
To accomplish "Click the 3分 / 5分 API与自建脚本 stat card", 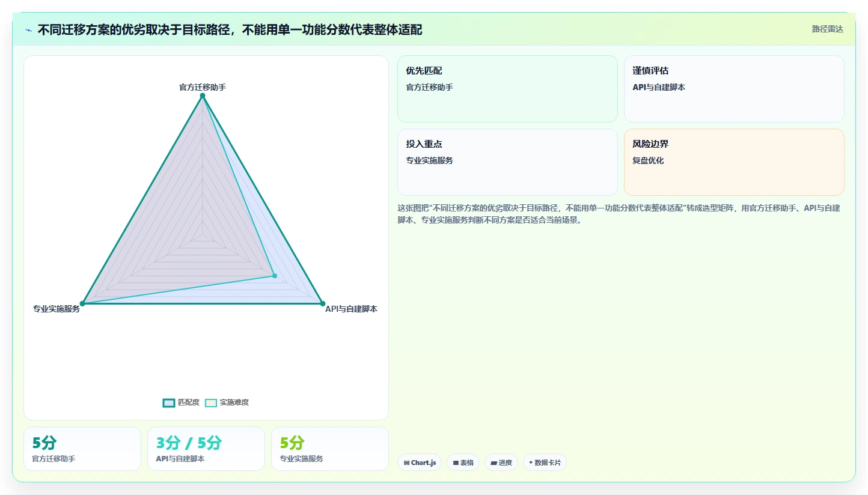I will coord(206,449).
